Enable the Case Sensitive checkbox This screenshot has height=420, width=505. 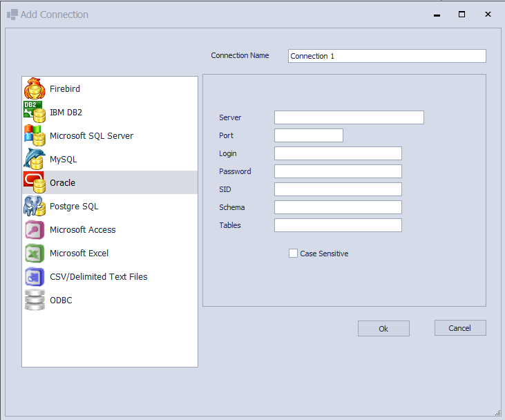tap(293, 254)
